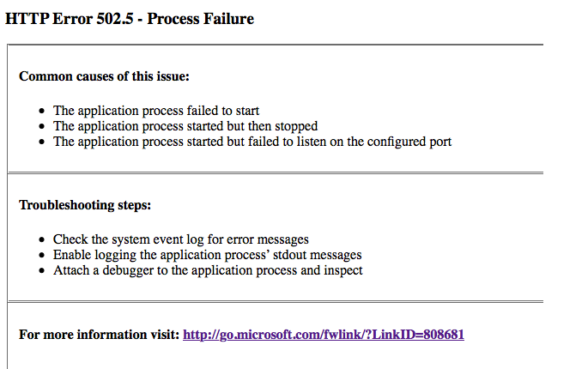Click 'Enable logging the application process' item
588x369 pixels.
tap(208, 255)
